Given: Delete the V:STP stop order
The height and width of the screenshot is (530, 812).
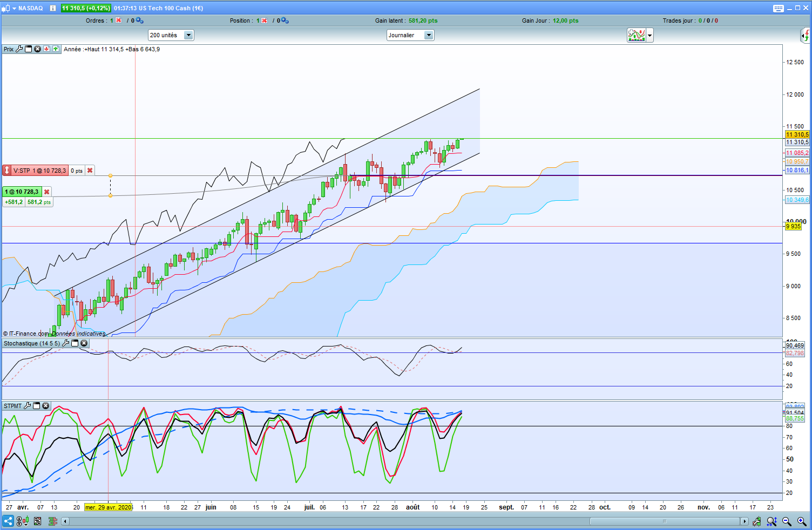Looking at the screenshot, I should [90, 171].
